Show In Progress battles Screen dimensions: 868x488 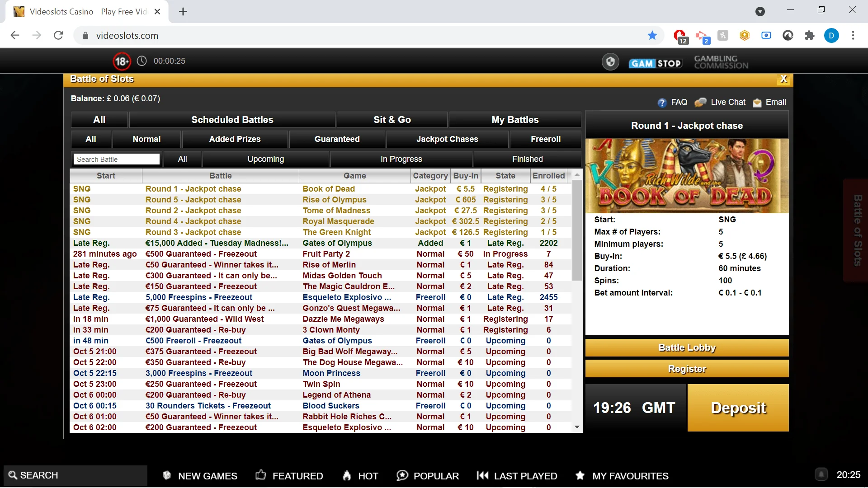tap(401, 159)
